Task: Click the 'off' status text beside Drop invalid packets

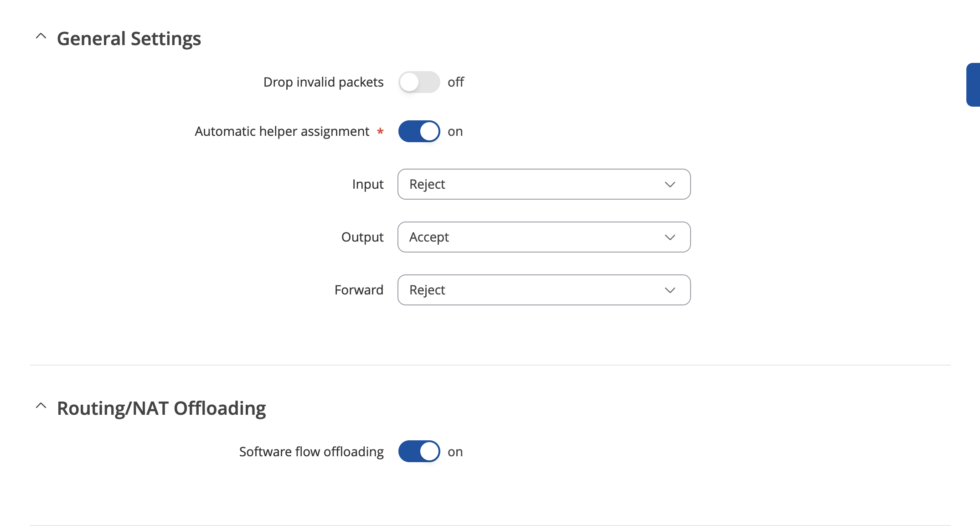Action: pyautogui.click(x=456, y=82)
